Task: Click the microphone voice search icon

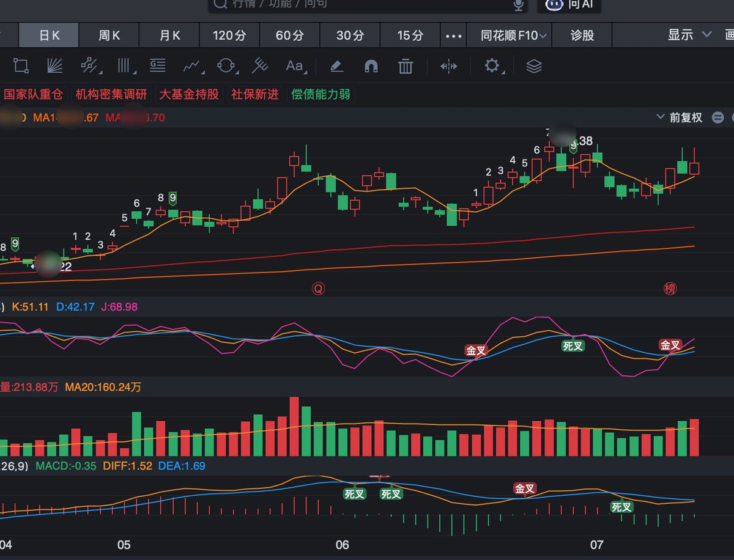Action: click(x=519, y=5)
